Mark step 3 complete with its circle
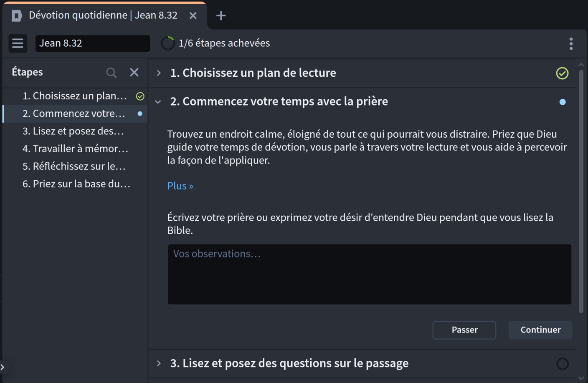Image resolution: width=588 pixels, height=383 pixels. 563,363
